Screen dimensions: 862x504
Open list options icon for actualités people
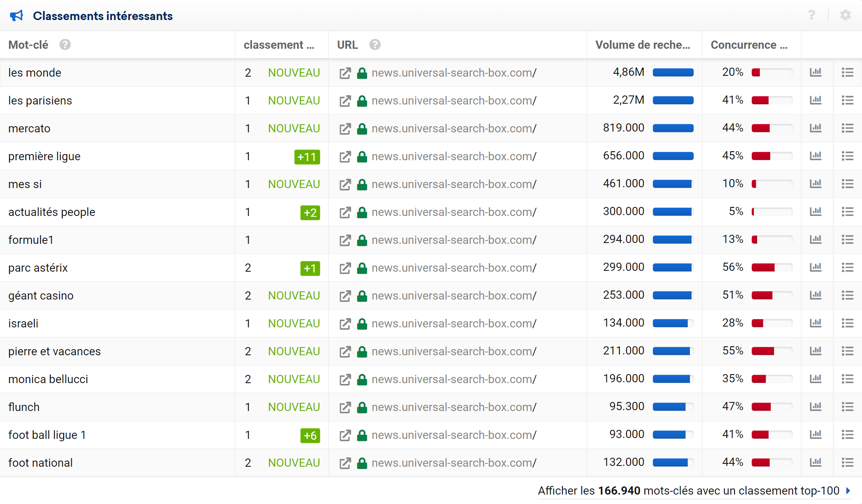click(x=848, y=212)
